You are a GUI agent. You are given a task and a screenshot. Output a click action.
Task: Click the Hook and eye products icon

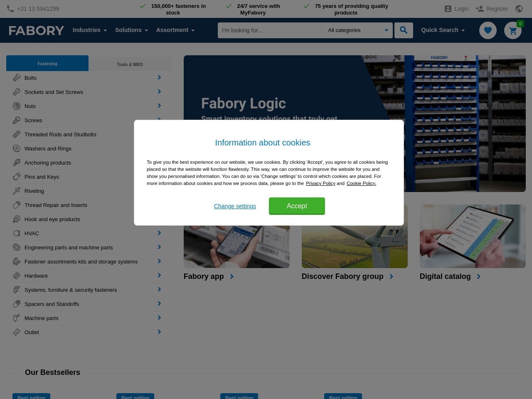tap(17, 219)
